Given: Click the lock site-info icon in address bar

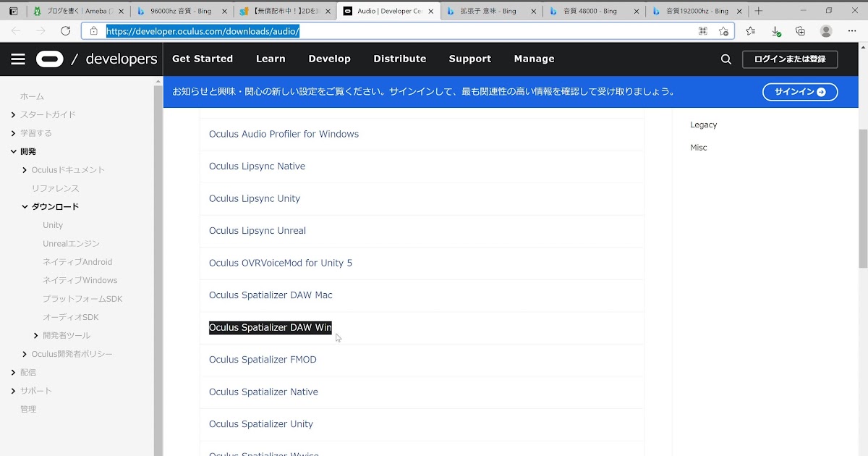Looking at the screenshot, I should 93,31.
